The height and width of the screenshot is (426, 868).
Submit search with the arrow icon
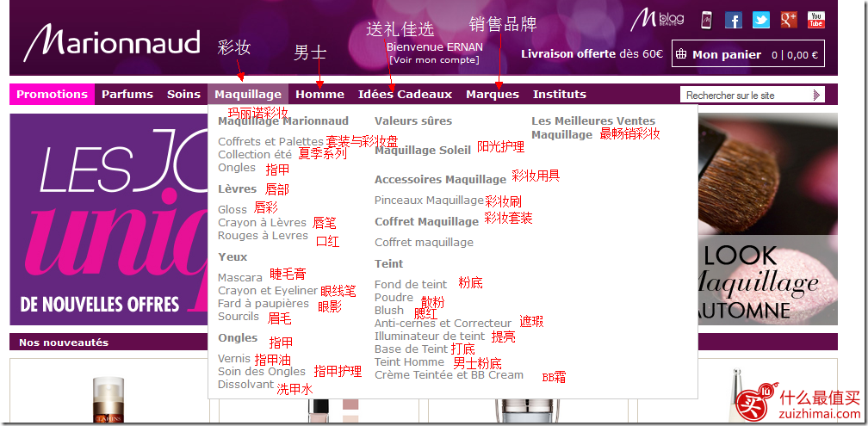[816, 96]
